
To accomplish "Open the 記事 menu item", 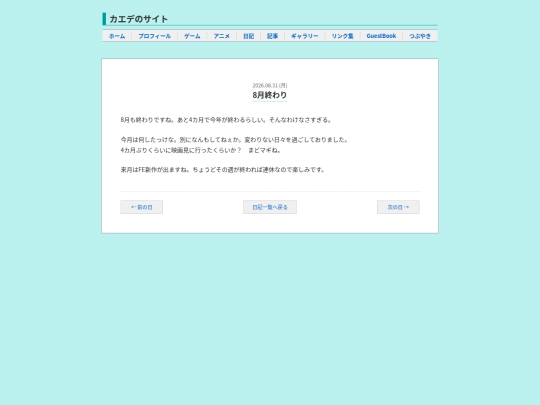I will click(272, 36).
